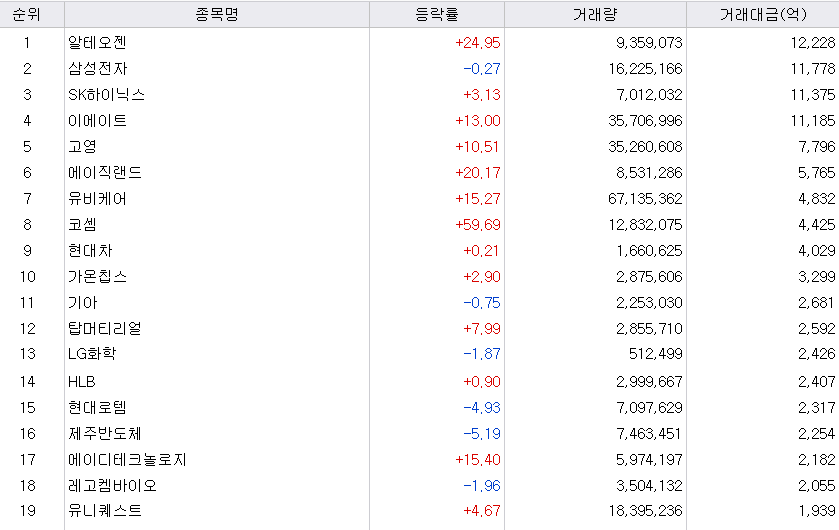
Task: Select stock 삼성전자
Action: (x=97, y=69)
